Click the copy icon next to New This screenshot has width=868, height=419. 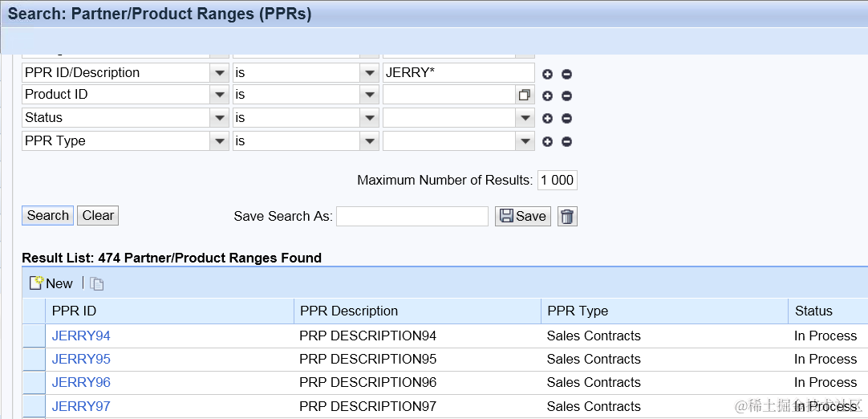pyautogui.click(x=96, y=283)
